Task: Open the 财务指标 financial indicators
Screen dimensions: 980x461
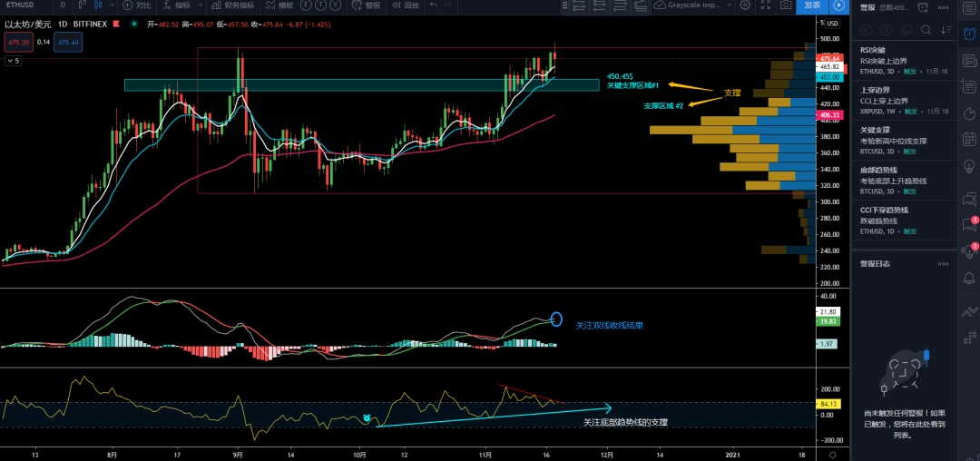Action: pyautogui.click(x=232, y=5)
